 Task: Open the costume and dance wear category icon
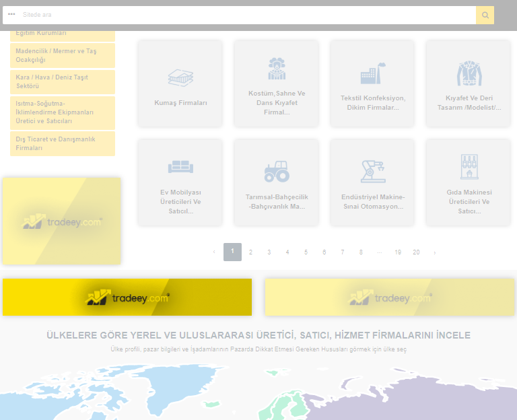277,69
